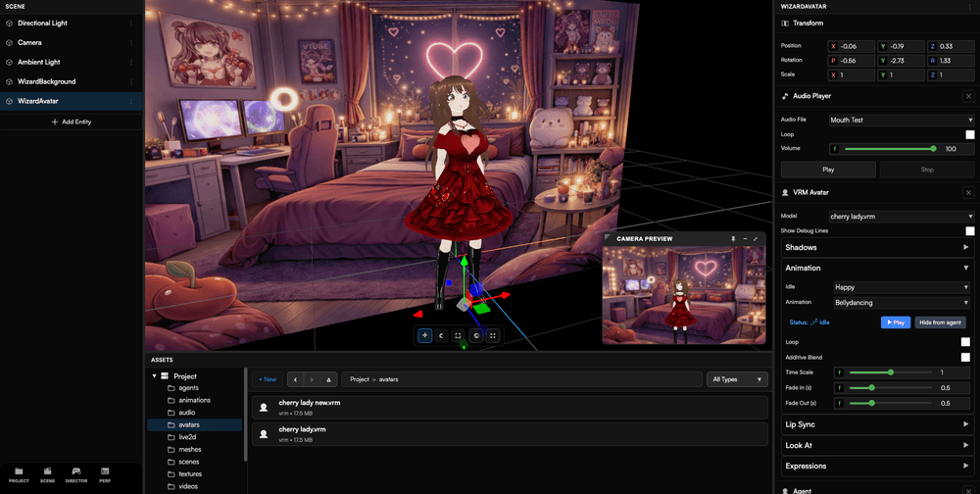Open the Model dropdown showing cherry lady.vrm
The image size is (980, 494).
coord(901,217)
